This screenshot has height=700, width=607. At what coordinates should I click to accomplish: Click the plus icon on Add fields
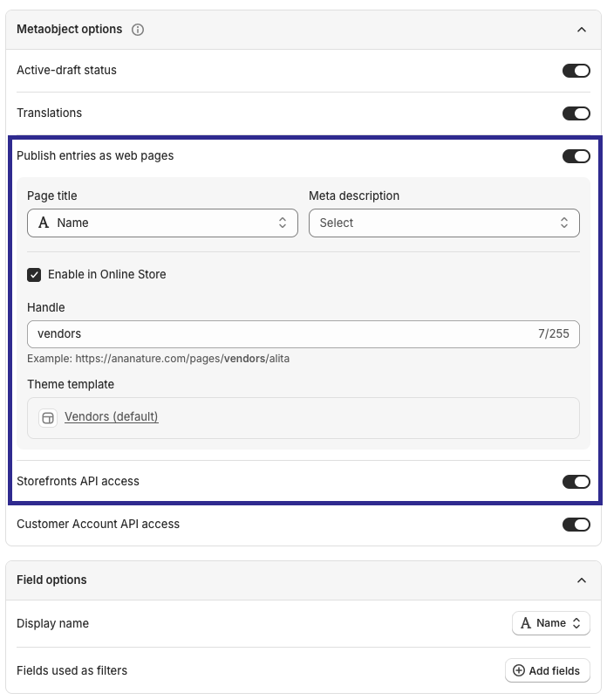click(x=520, y=670)
